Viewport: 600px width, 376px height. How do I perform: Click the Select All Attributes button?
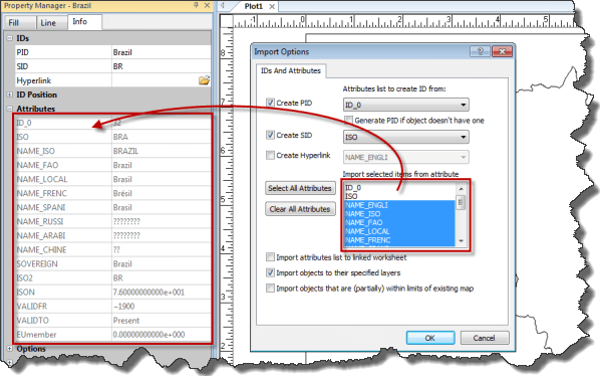[300, 188]
